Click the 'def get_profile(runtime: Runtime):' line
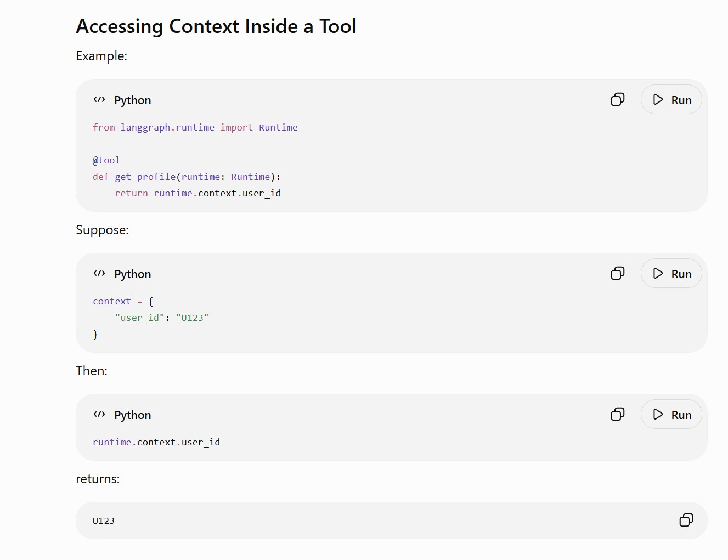The width and height of the screenshot is (728, 560). coord(187,177)
